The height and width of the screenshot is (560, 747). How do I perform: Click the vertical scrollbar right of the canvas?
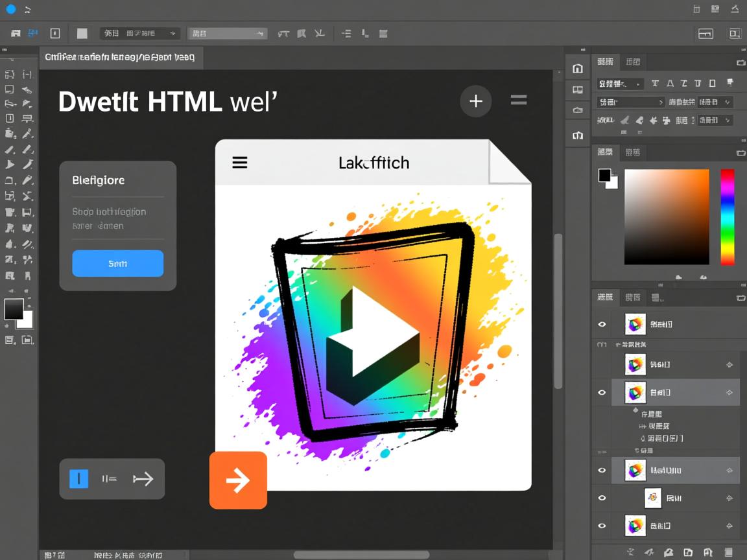558,311
